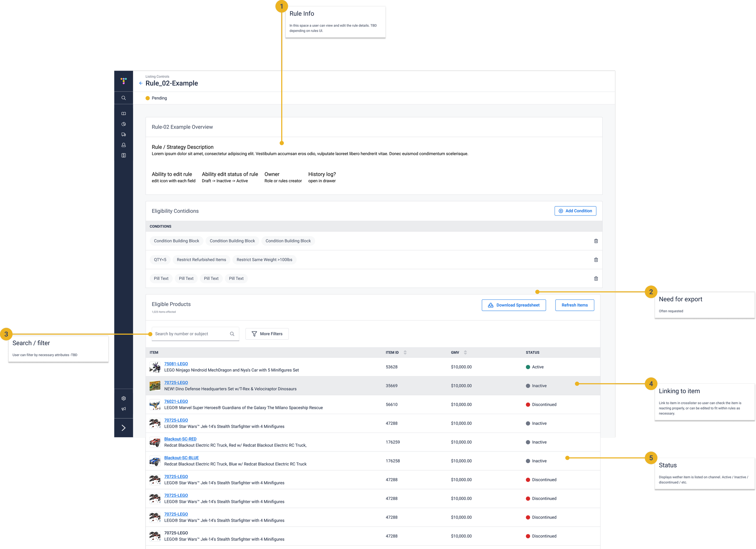Screen dimensions: 756x549
Task: Open the More Filters button
Action: click(x=267, y=334)
